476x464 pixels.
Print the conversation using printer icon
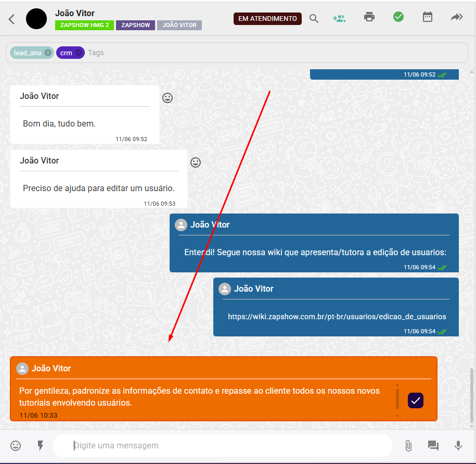tap(369, 17)
